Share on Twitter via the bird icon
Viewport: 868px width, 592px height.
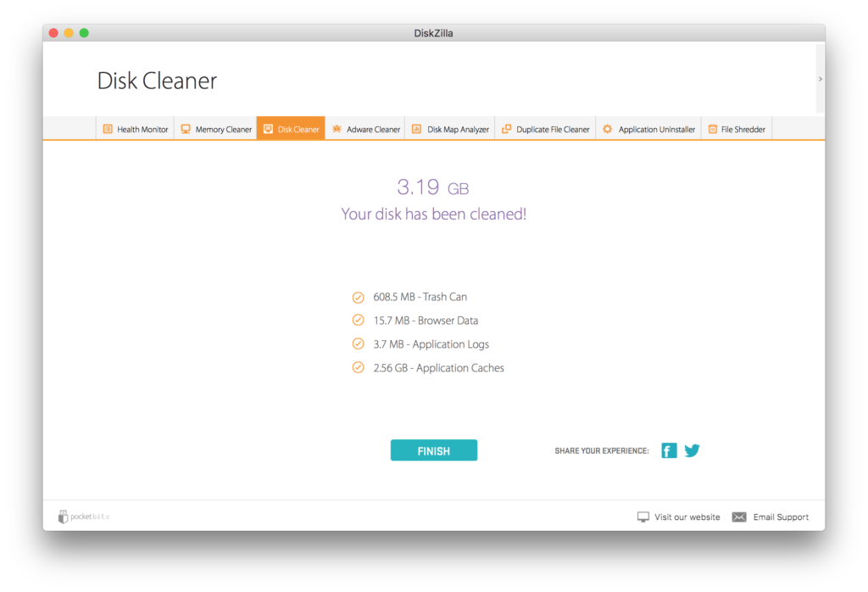[x=692, y=450]
